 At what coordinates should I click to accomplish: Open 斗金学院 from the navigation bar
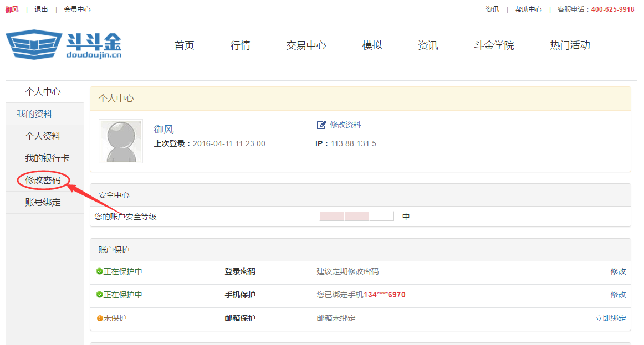(494, 45)
